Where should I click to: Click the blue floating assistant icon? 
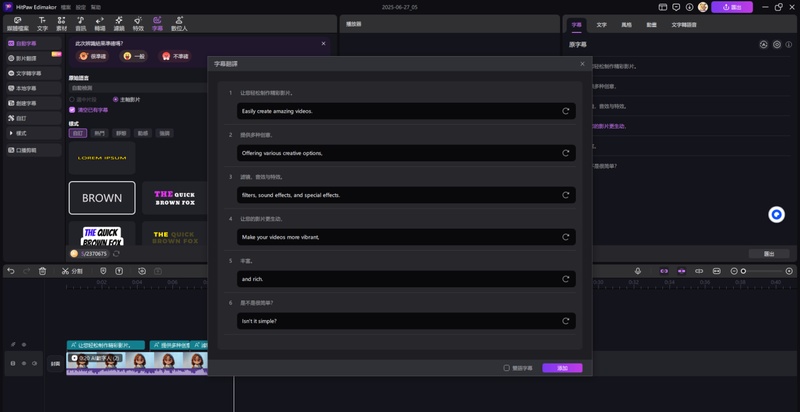tap(775, 215)
